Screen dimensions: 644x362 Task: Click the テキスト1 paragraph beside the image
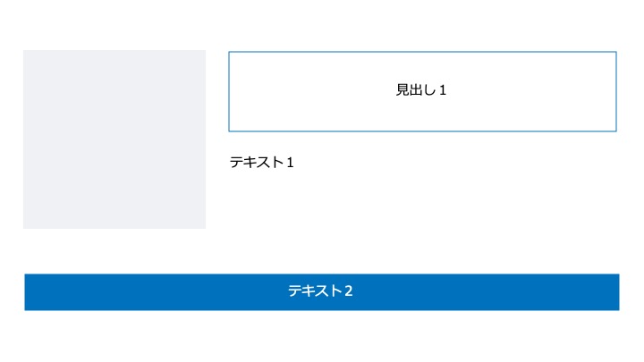pyautogui.click(x=261, y=162)
